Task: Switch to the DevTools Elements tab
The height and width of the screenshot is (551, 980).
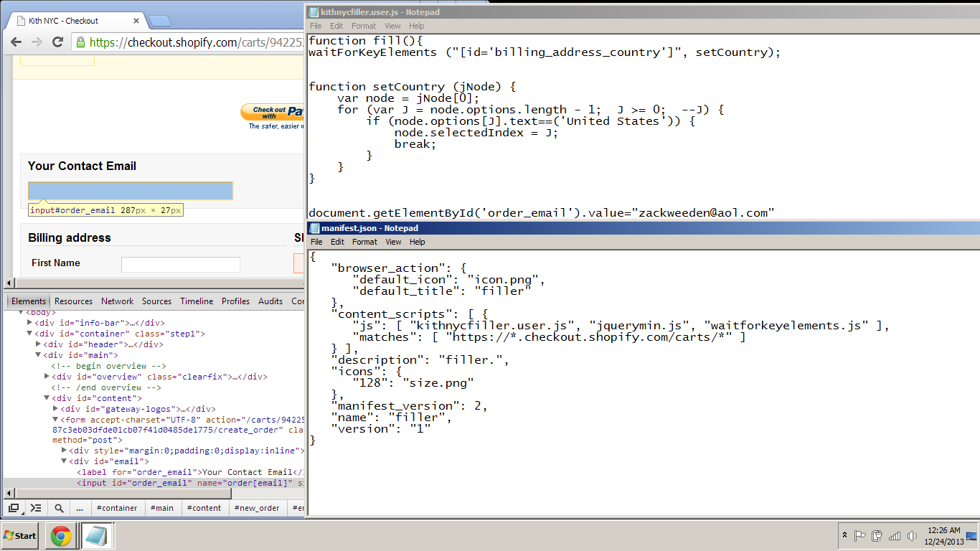Action: tap(29, 301)
